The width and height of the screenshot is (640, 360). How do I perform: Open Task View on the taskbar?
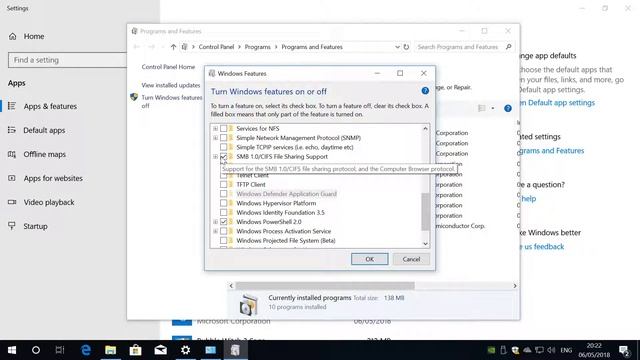(x=60, y=350)
